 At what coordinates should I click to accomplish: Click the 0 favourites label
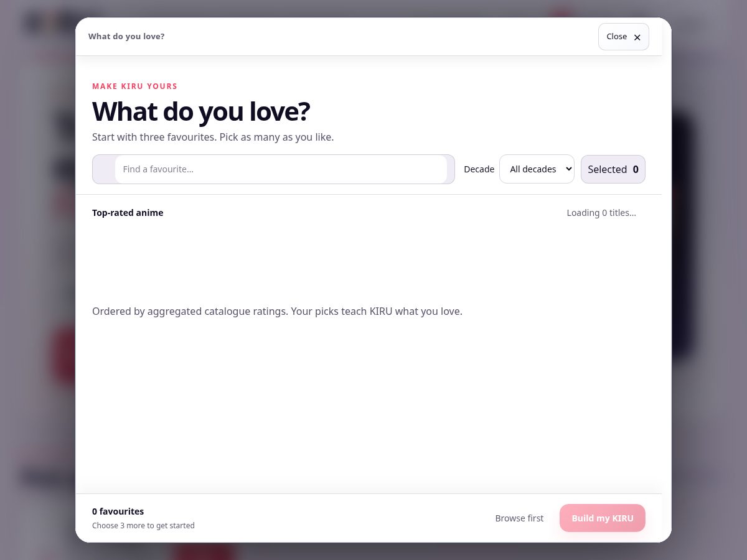(118, 511)
